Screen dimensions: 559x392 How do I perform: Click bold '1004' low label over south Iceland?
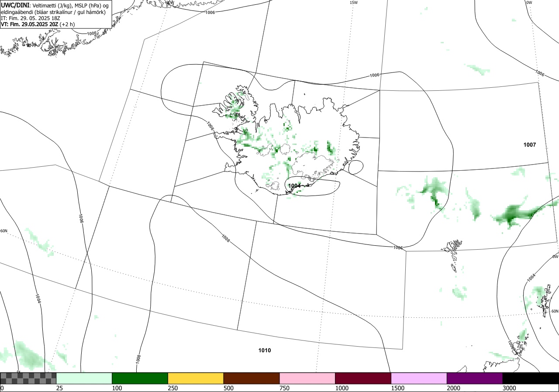pyautogui.click(x=294, y=186)
